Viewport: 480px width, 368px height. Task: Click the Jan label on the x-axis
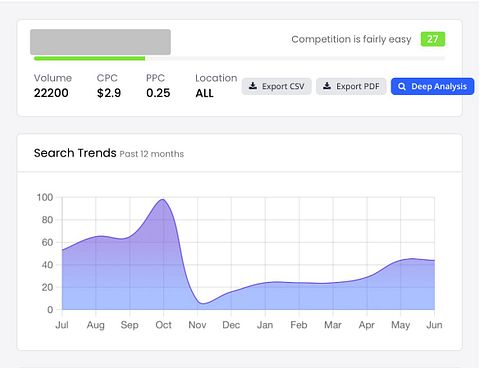click(x=265, y=325)
